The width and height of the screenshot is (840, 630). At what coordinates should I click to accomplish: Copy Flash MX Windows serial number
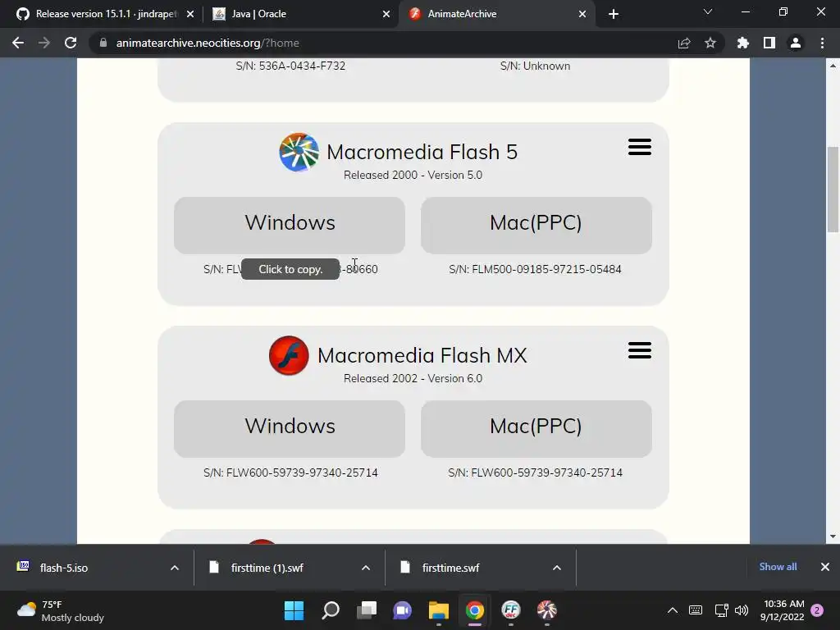(x=290, y=473)
